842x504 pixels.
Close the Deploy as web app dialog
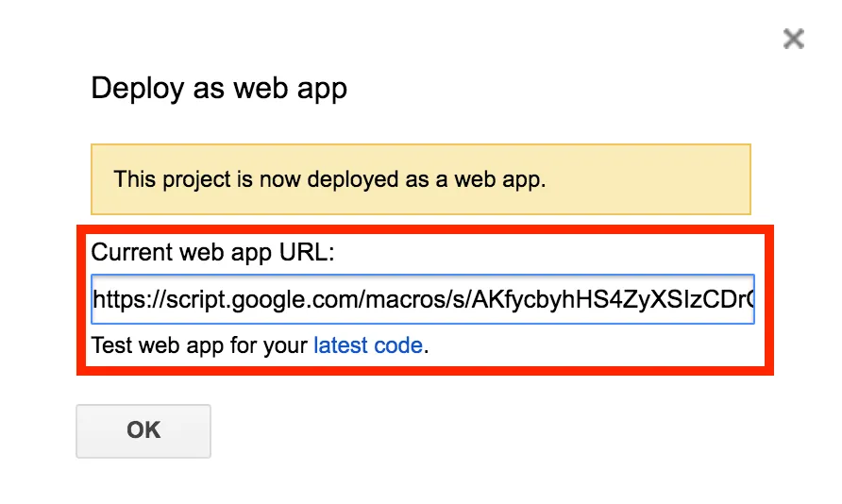(x=793, y=39)
